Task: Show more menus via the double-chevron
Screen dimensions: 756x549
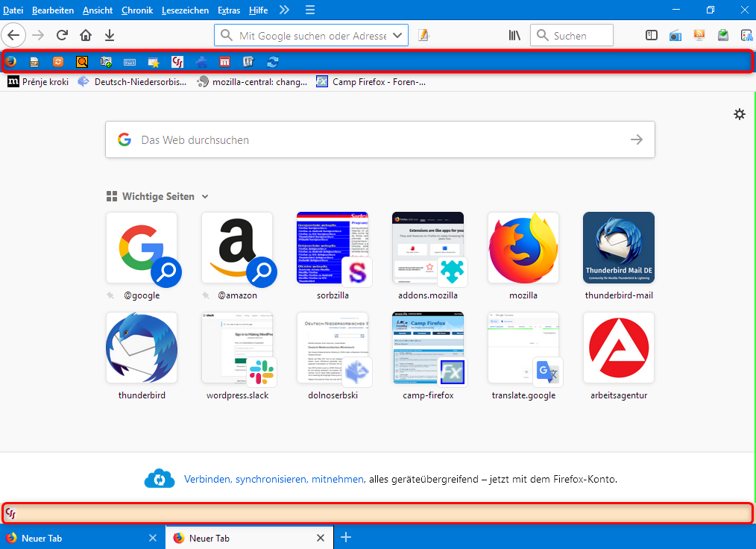Action: pos(285,10)
